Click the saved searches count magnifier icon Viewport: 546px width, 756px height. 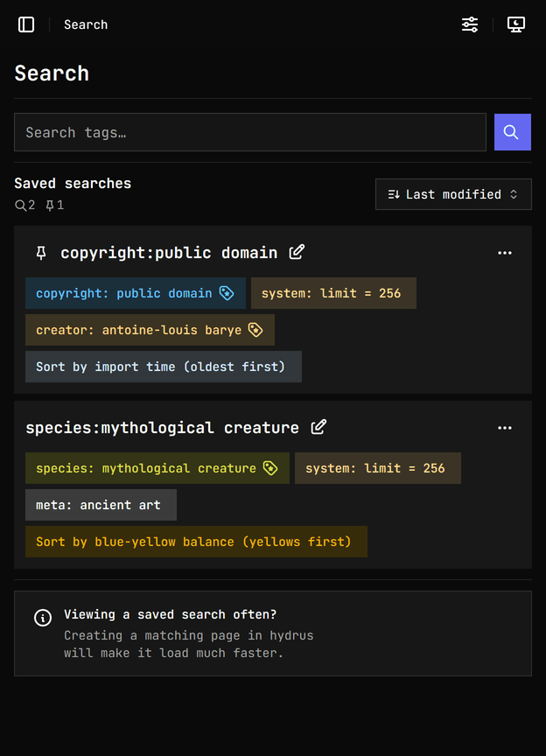coord(20,206)
